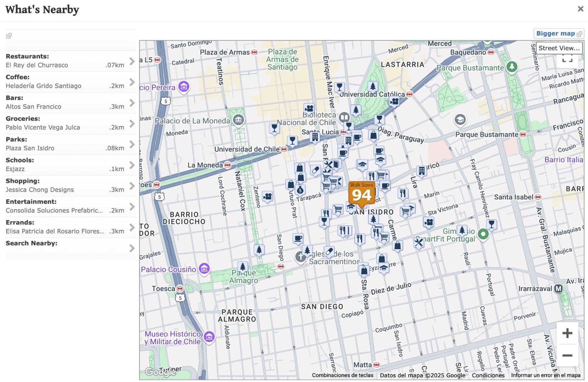This screenshot has width=588, height=382.
Task: Click coffee cup marker near San Diego street
Action: click(x=298, y=238)
